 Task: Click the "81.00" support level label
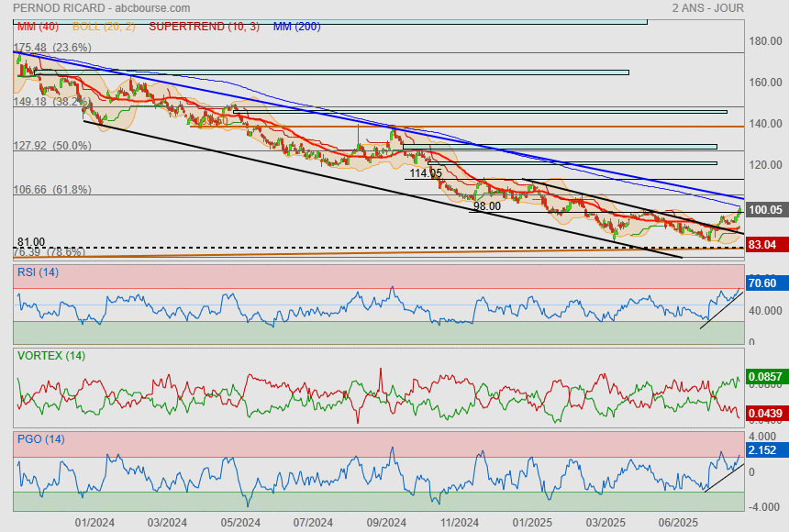pos(31,242)
